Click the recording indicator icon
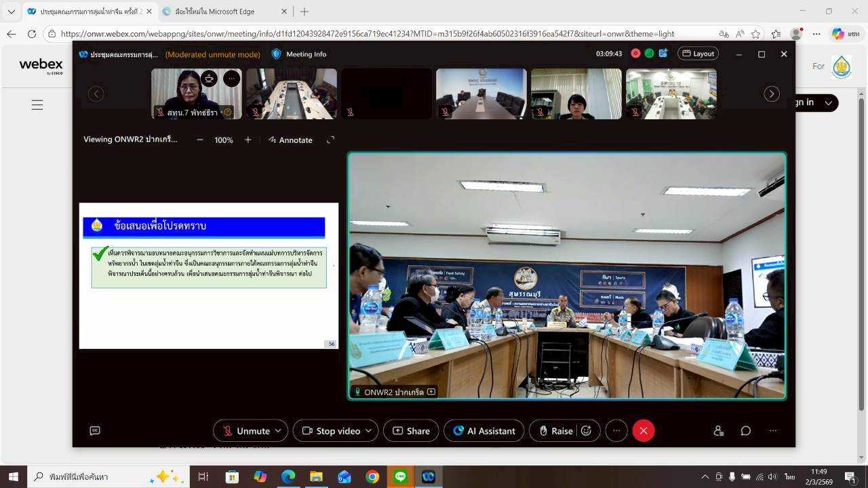 click(x=635, y=54)
